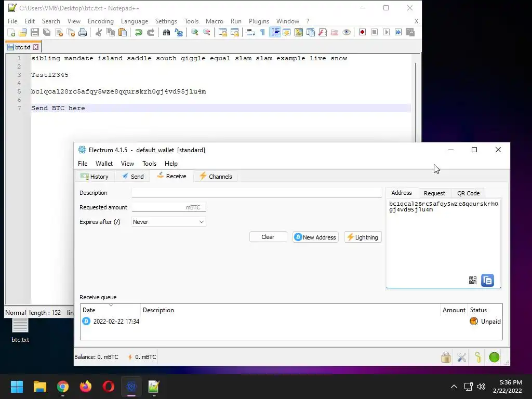Click Copy icon in Notepad++ toolbar

point(111,32)
